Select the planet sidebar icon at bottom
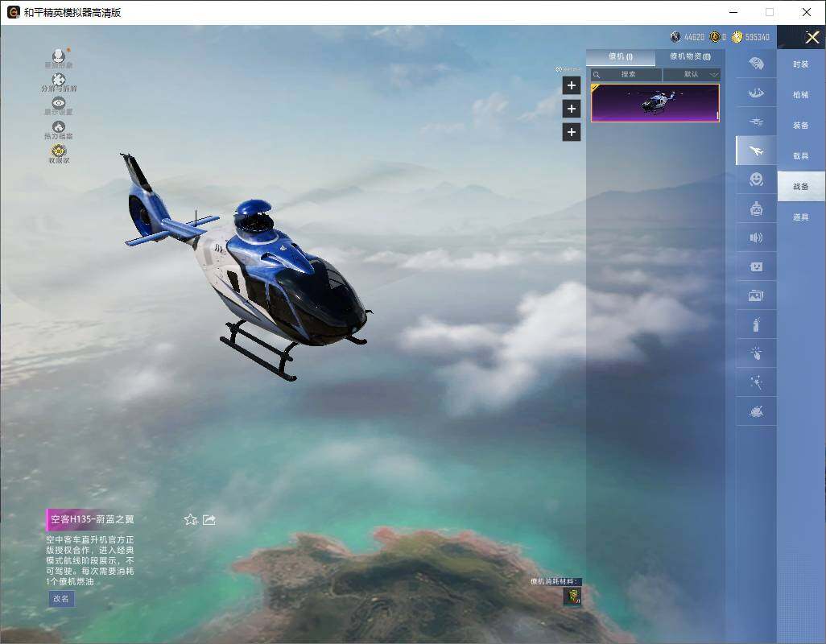Screen dimensions: 826x644 pos(756,411)
